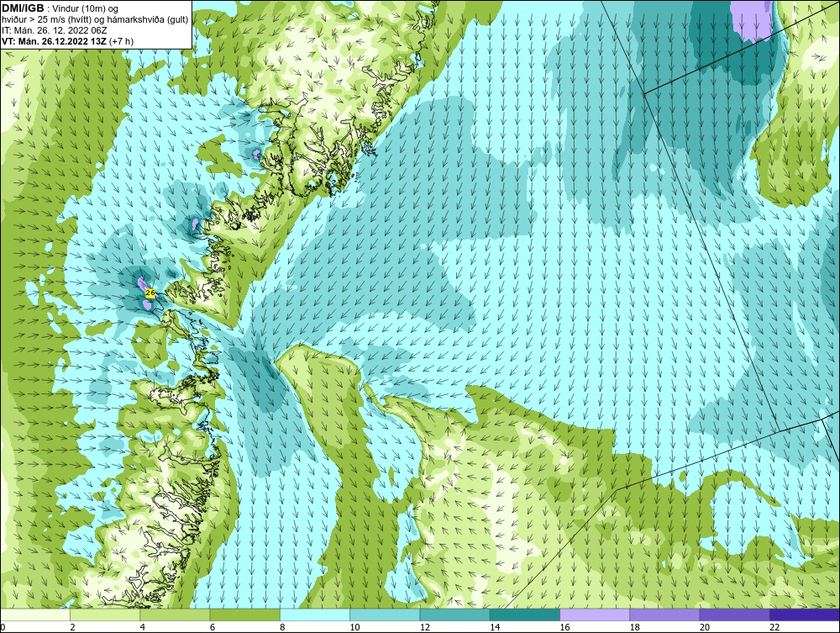Click the '4' label on the wind scale
The image size is (840, 633).
coord(143,627)
